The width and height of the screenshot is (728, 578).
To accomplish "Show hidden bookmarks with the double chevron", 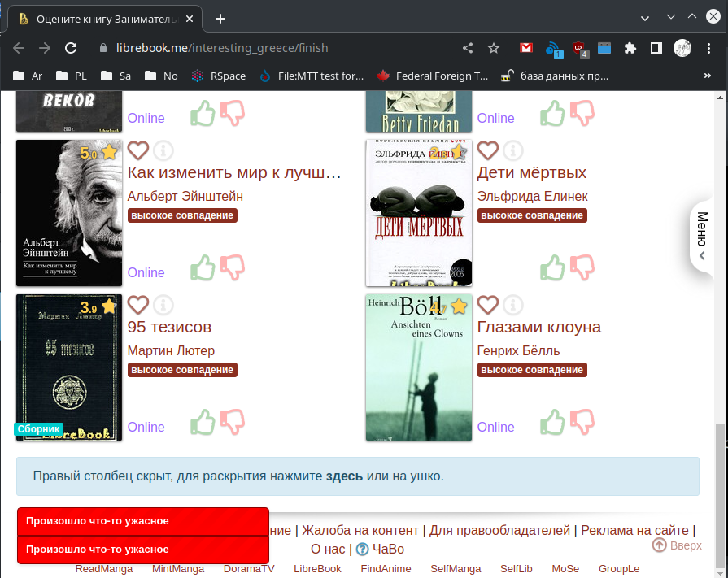I will pos(708,76).
